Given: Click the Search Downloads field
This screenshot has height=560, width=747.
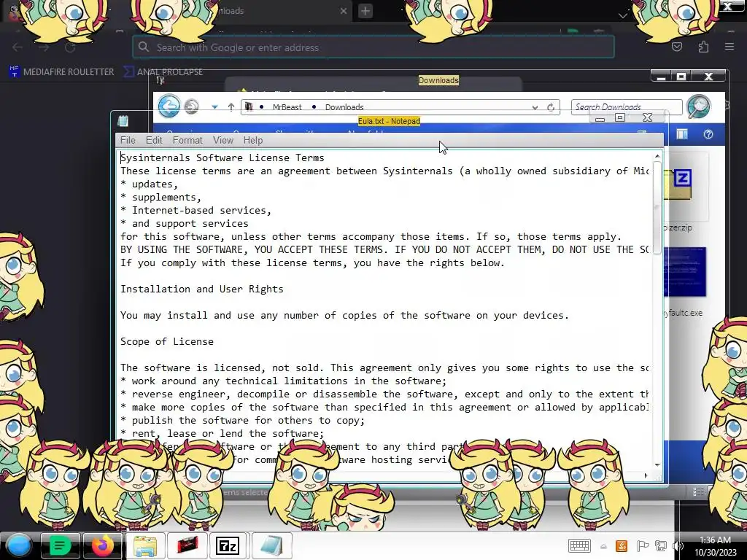Looking at the screenshot, I should click(x=627, y=107).
